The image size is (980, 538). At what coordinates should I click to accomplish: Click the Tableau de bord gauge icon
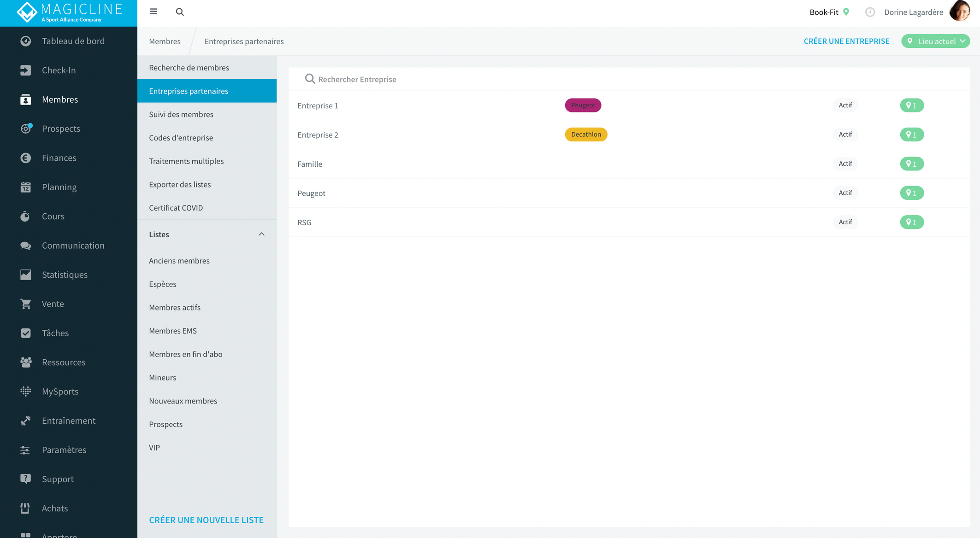(26, 41)
